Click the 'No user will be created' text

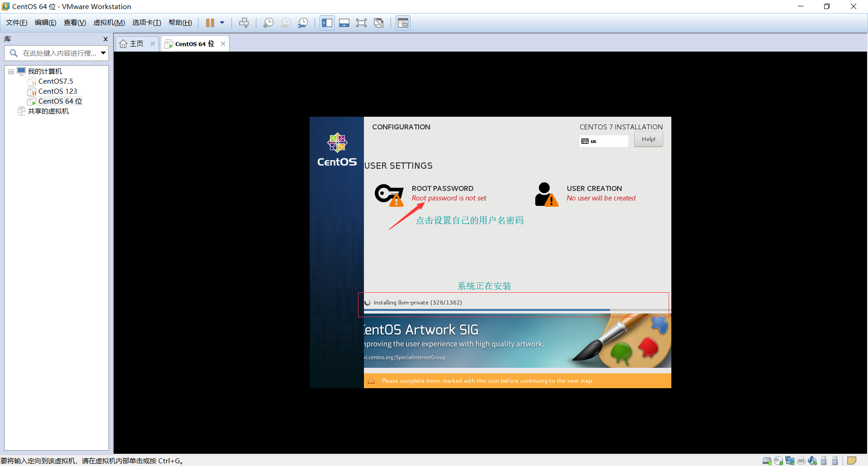coord(601,198)
